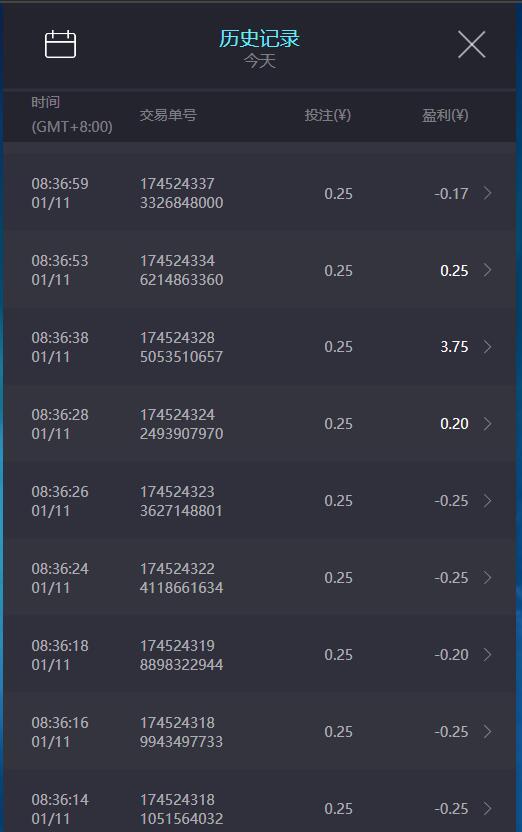The width and height of the screenshot is (522, 832).
Task: Click the 交易单号 column header
Action: point(168,115)
